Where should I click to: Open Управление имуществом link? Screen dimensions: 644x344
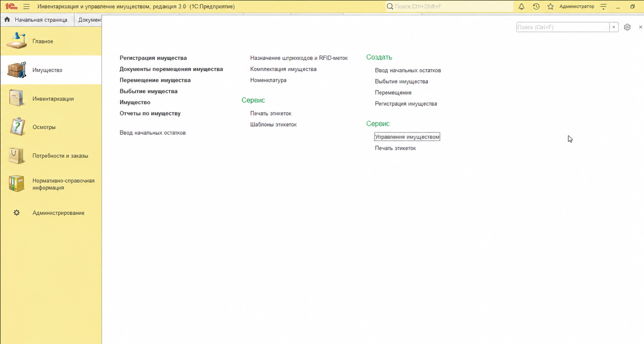click(407, 137)
